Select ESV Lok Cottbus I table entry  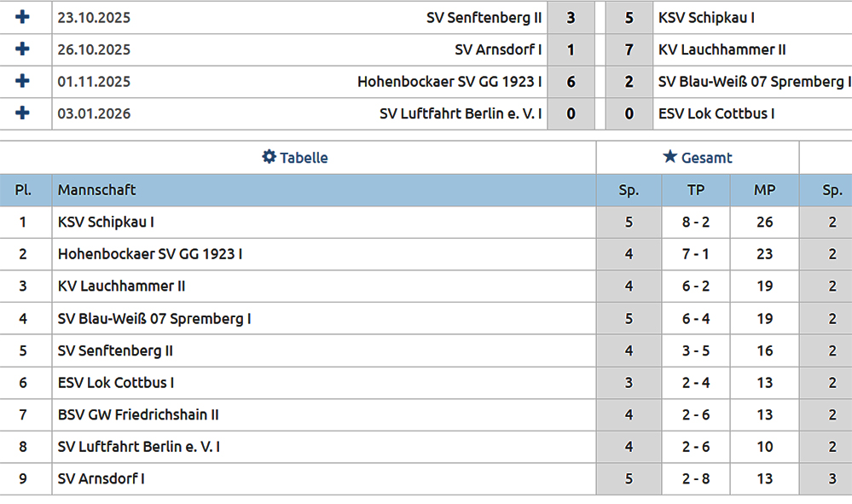point(116,383)
